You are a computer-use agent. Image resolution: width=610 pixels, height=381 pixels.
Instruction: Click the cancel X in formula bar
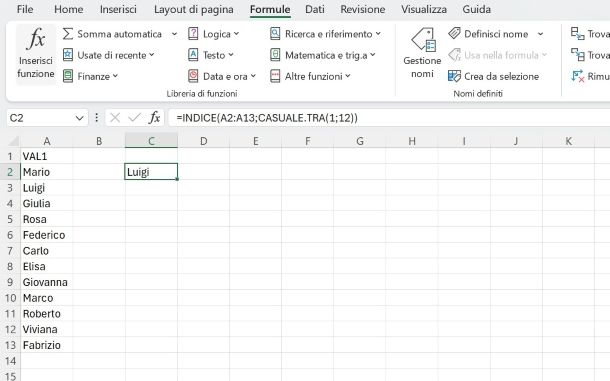(x=115, y=118)
